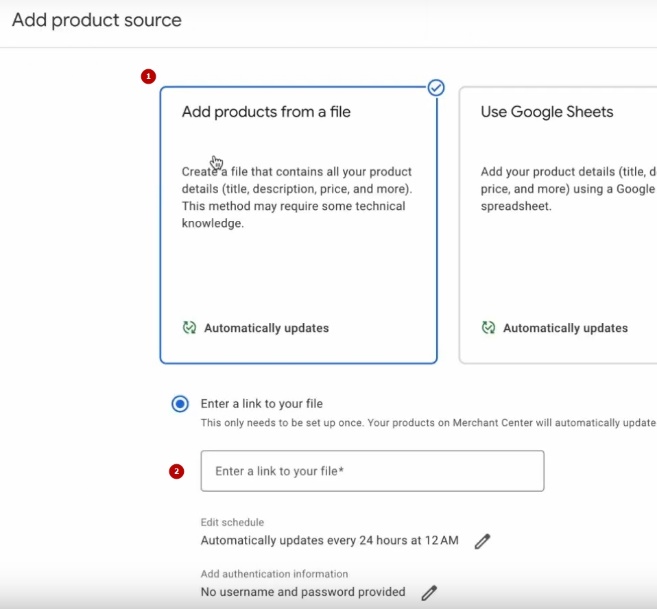Select the 'Use Google Sheets' card title
The image size is (657, 609).
pos(547,112)
